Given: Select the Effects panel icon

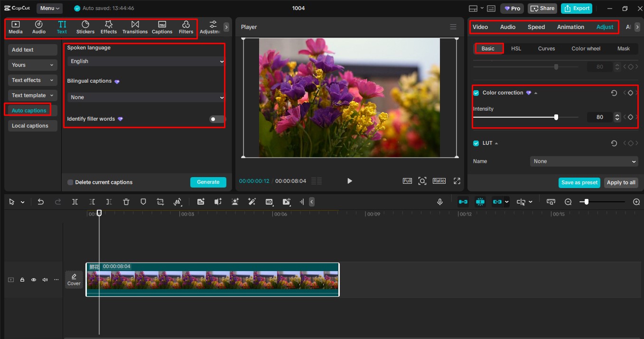Looking at the screenshot, I should coord(108,27).
